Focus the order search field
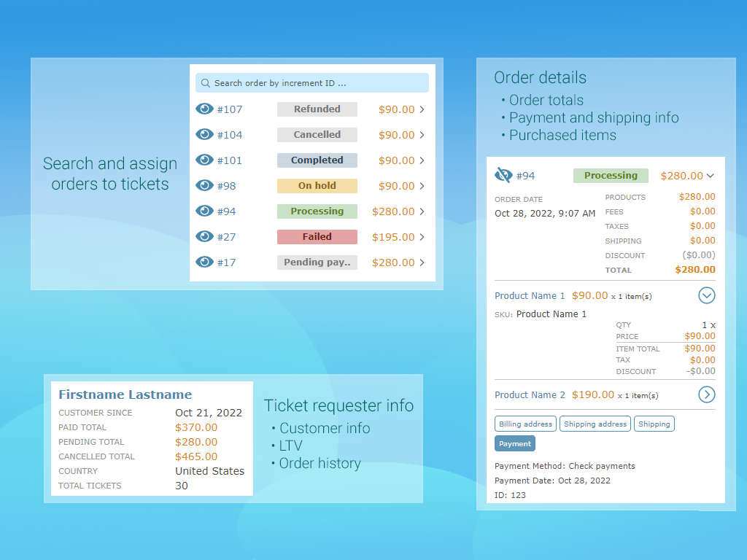747x560 pixels. click(317, 83)
